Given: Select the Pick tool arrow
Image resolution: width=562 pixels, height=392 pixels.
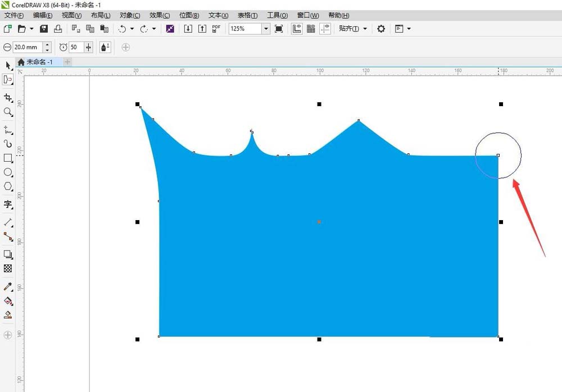Looking at the screenshot, I should 8,66.
